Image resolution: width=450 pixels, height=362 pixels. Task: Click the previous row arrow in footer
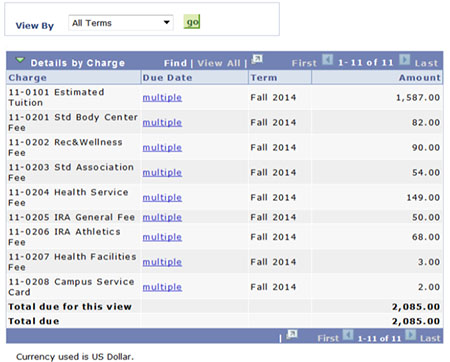(348, 335)
